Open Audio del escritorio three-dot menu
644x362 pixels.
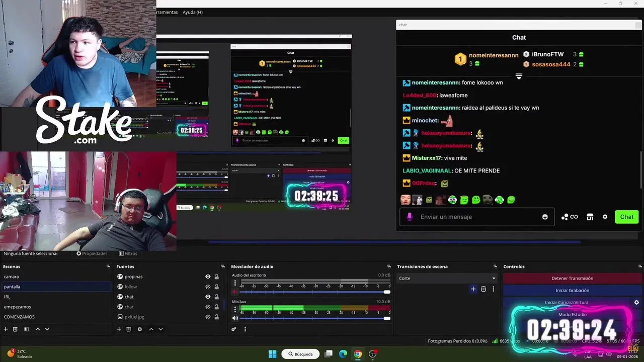tap(234, 283)
